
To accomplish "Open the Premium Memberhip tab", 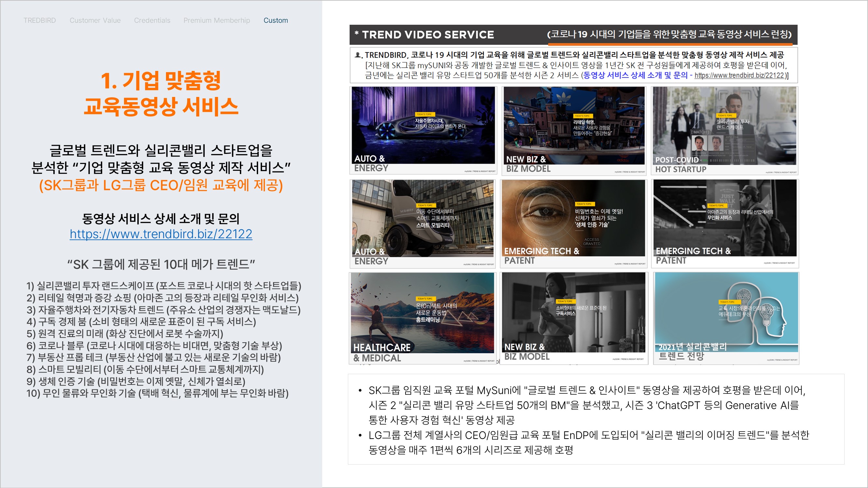I will (217, 20).
